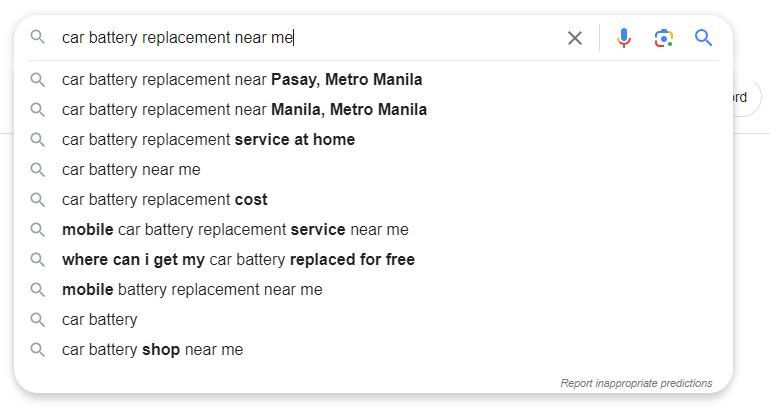This screenshot has height=410, width=770.
Task: Select suggestion near Manila, Metro Manila
Action: pyautogui.click(x=244, y=109)
